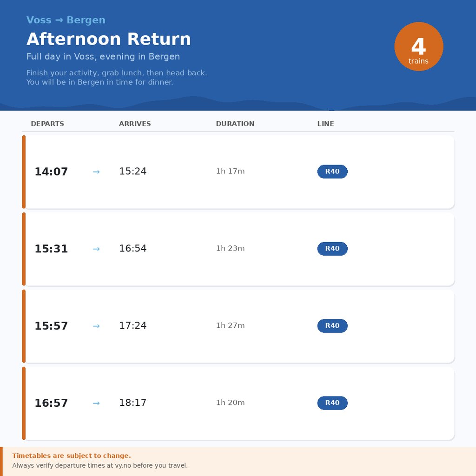
Task: Click the Departs column header
Action: coord(47,124)
